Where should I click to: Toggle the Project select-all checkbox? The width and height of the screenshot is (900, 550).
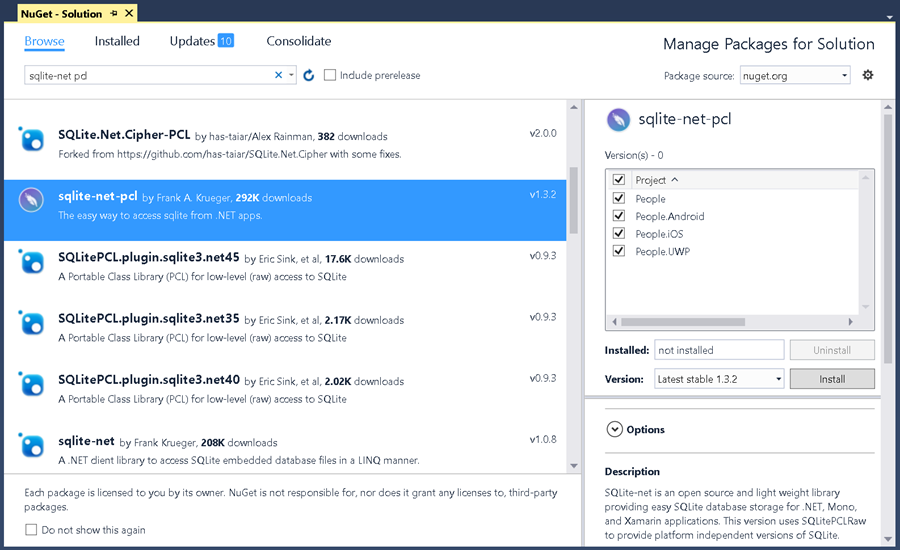pyautogui.click(x=619, y=179)
